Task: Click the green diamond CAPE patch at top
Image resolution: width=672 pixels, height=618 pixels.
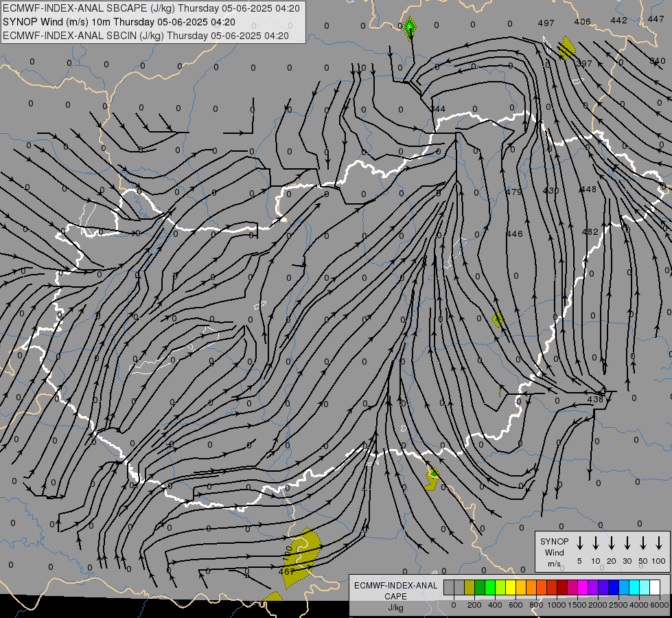Action: [410, 28]
